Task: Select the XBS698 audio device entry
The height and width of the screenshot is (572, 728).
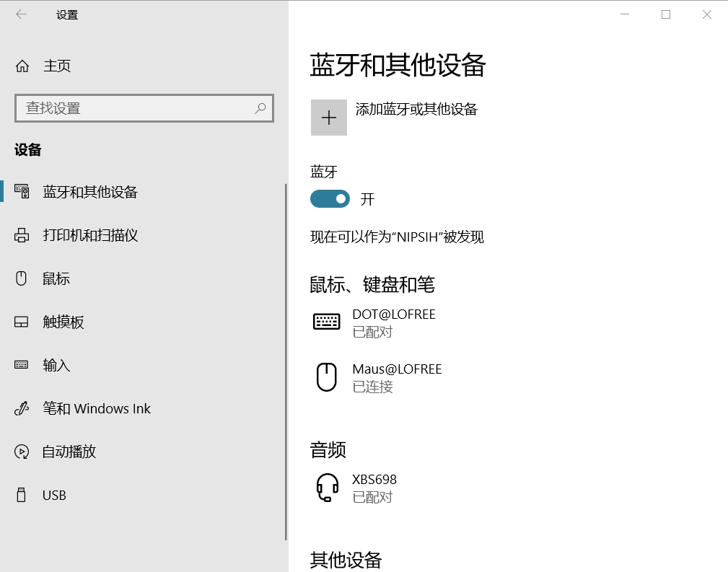Action: [375, 487]
